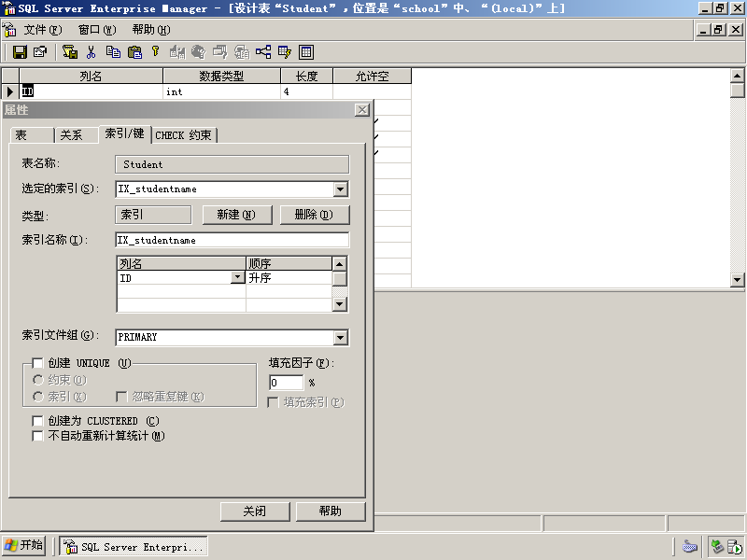Select the 索引 radio button under UNIQUE
Viewport: 747px width, 560px height.
(37, 397)
